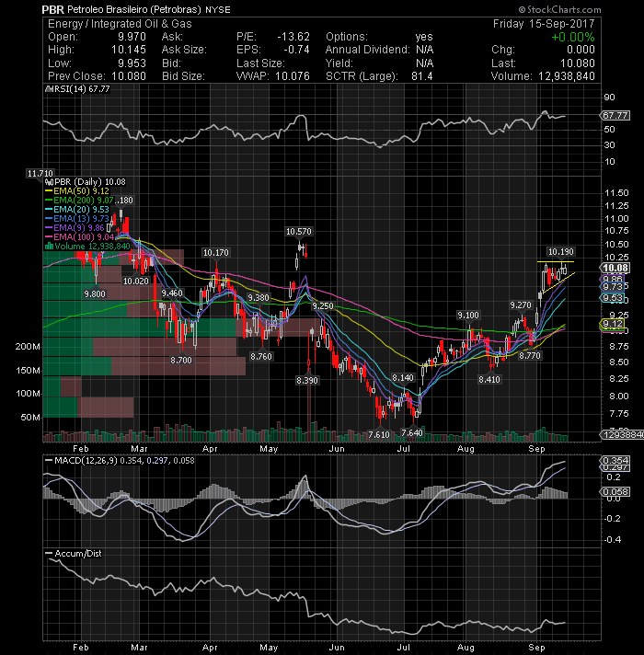Image resolution: width=644 pixels, height=655 pixels.
Task: Click the 8.770 price label
Action: [530, 356]
